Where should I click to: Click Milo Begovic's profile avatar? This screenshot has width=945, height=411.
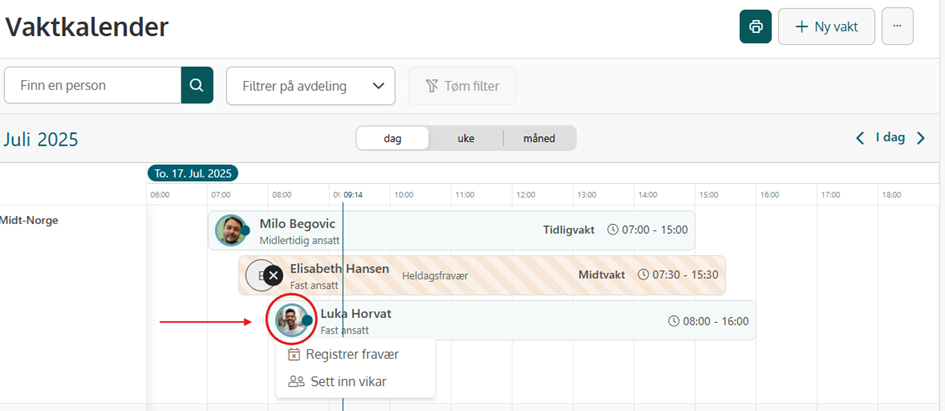coord(231,230)
